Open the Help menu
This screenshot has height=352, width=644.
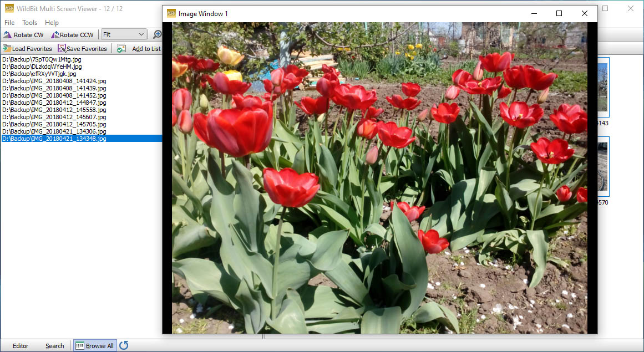tap(52, 23)
